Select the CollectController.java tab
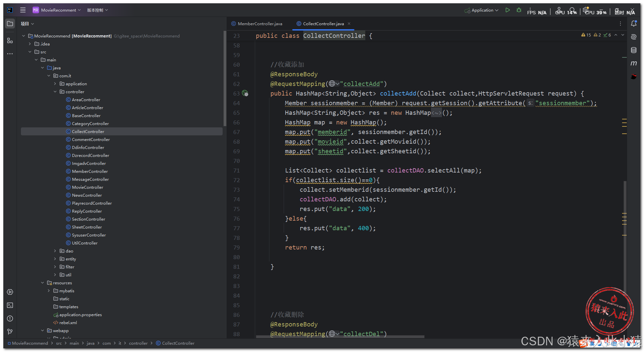Screen dimensions: 644x352 [320, 24]
